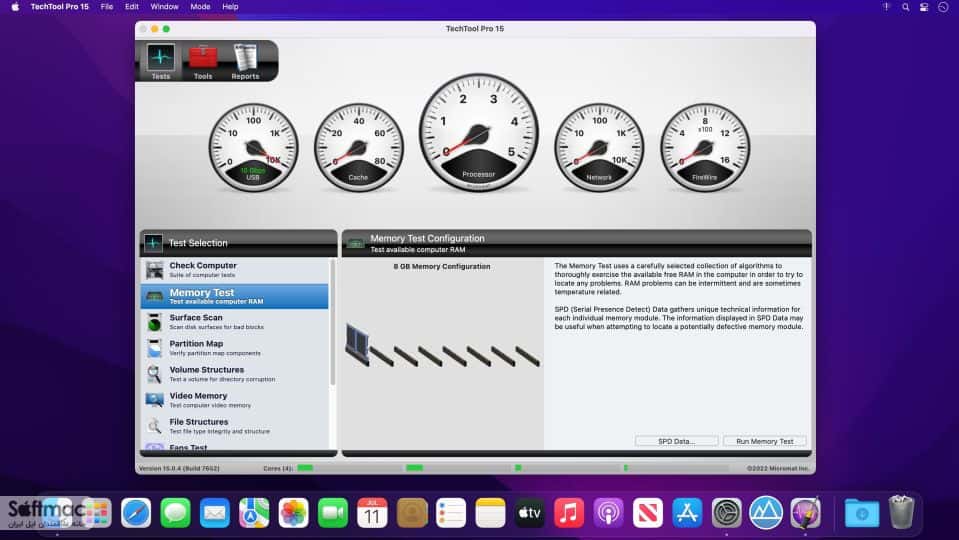The height and width of the screenshot is (540, 959).
Task: Click the second core activity bar
Action: tap(414, 468)
